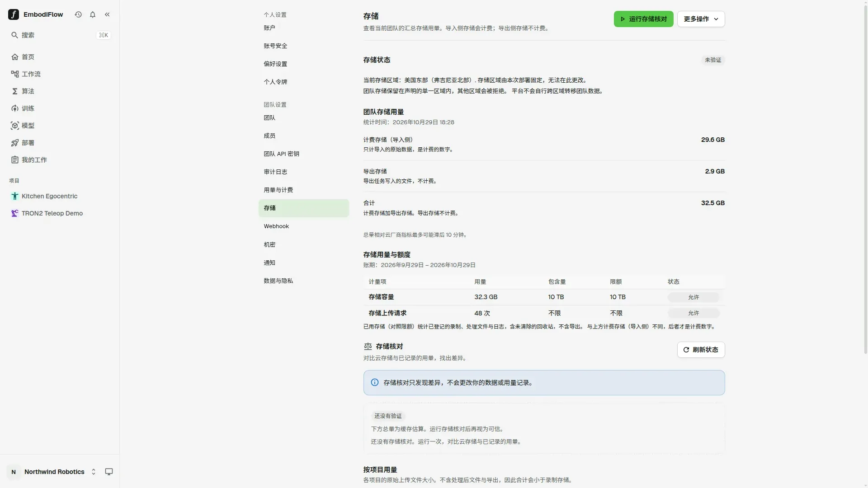868x488 pixels.
Task: Click 运行存储核对 green button
Action: [643, 19]
